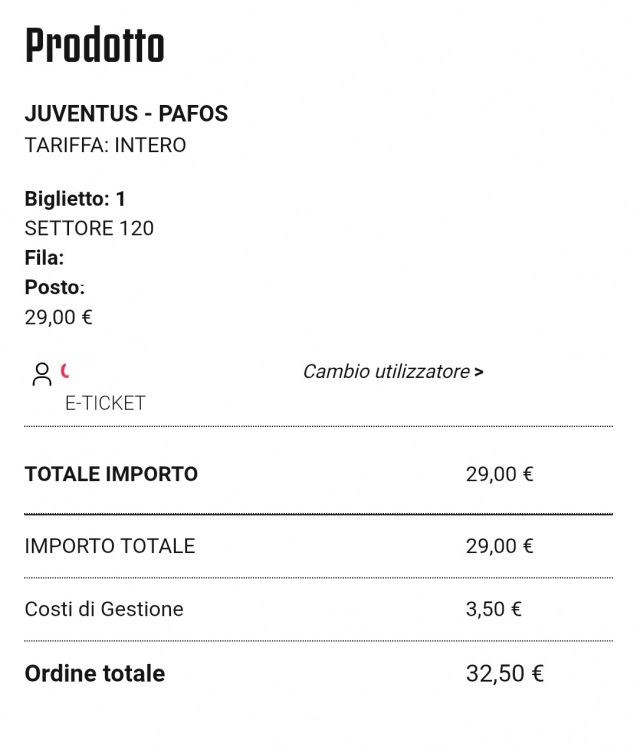Click the red partial icon beside user
The image size is (637, 750).
tap(66, 371)
